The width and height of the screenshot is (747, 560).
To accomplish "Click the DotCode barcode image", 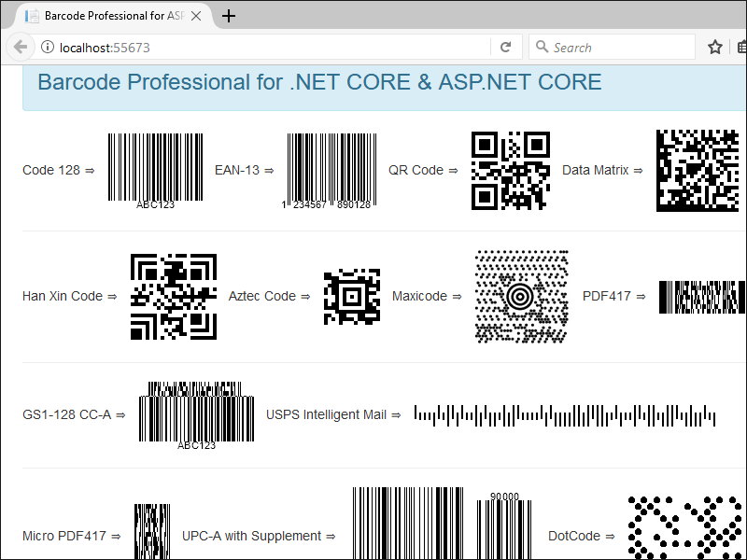I will point(686,527).
